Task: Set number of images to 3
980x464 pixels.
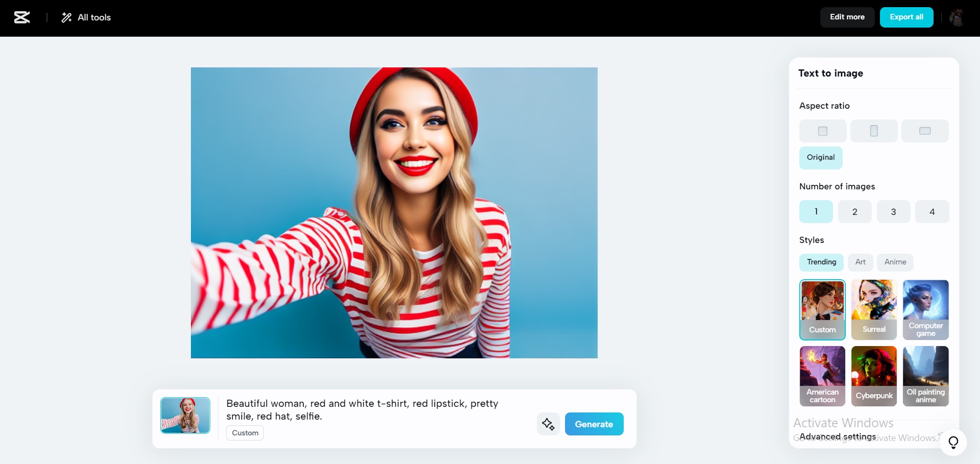Action: tap(893, 211)
